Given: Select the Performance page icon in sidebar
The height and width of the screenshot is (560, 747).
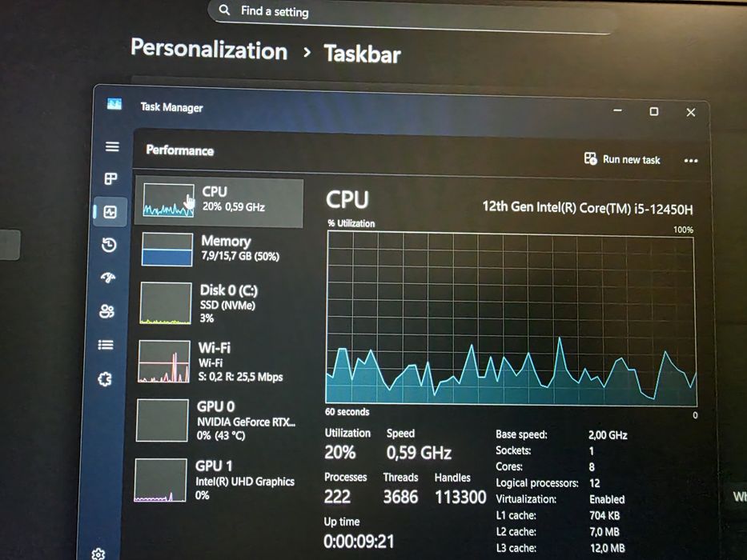Looking at the screenshot, I should (x=110, y=211).
